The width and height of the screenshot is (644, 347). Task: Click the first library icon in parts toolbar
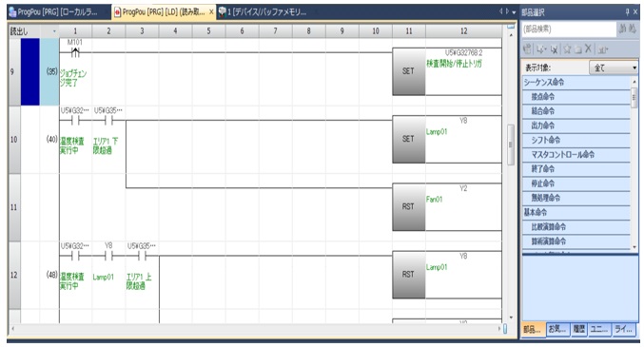[x=527, y=49]
